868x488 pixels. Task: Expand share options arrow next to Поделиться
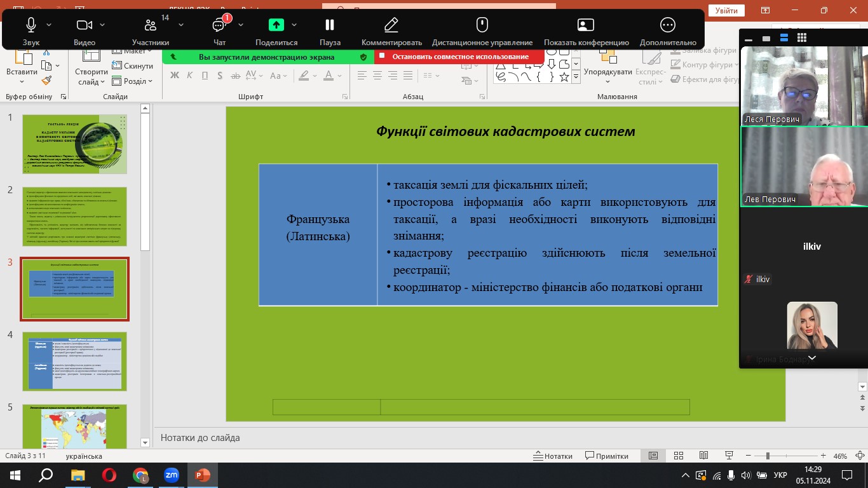pyautogui.click(x=294, y=25)
